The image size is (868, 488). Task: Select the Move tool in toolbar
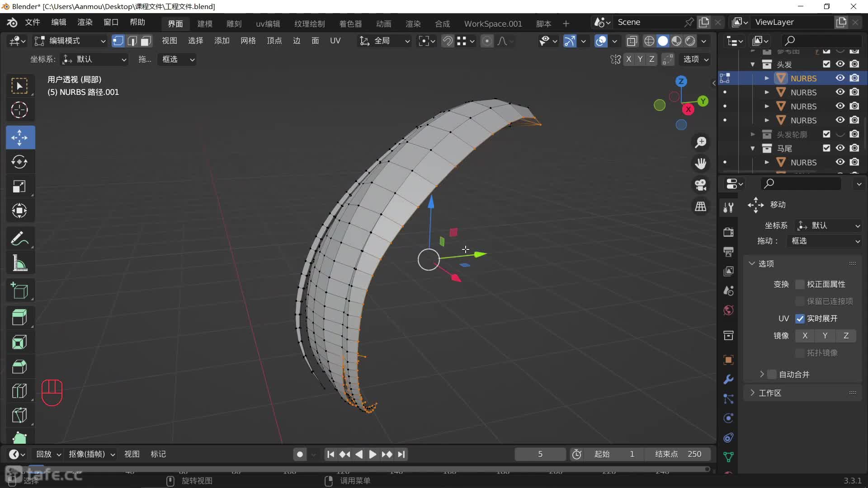(19, 137)
